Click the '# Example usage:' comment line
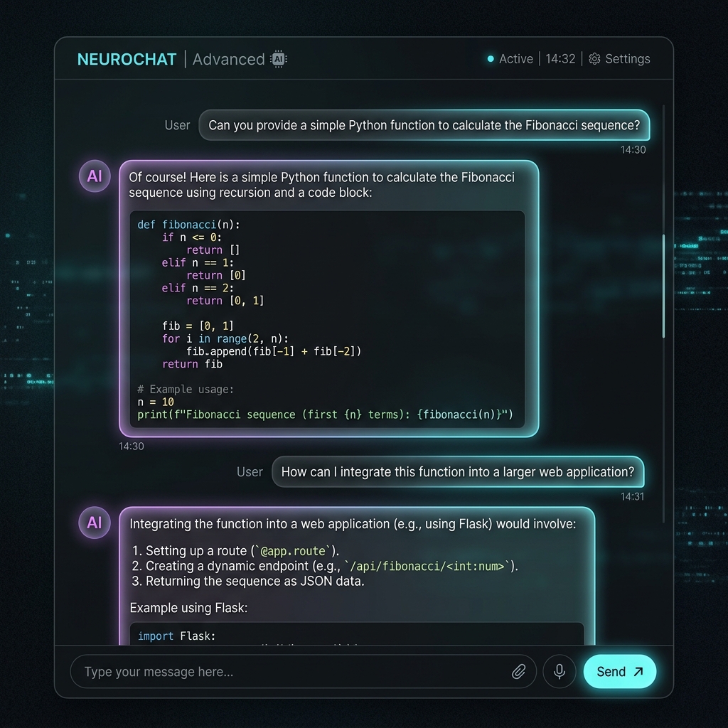728x728 pixels. pos(186,390)
